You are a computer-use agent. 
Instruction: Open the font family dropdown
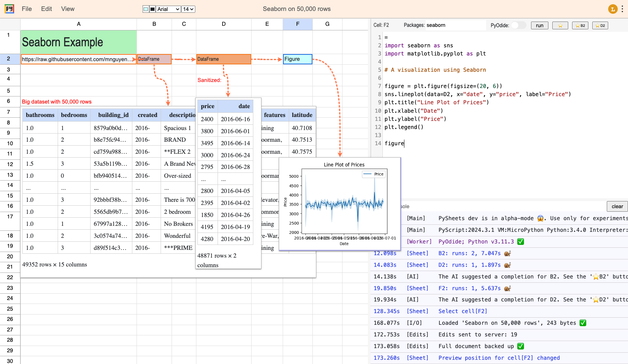coord(168,9)
